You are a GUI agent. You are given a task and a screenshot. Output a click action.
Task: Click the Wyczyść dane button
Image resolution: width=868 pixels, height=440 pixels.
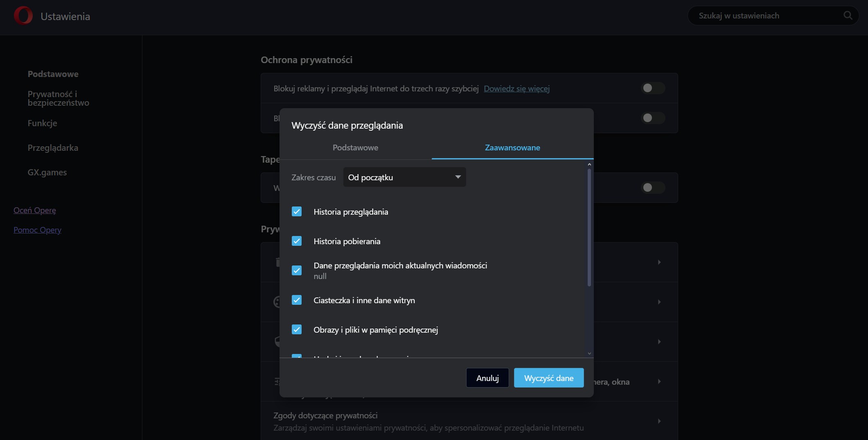[x=549, y=378]
